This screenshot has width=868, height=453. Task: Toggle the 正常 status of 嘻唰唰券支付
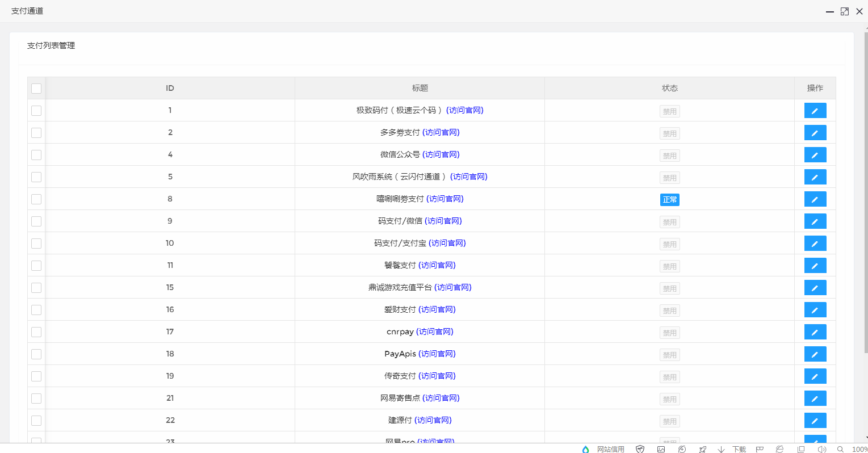coord(669,200)
